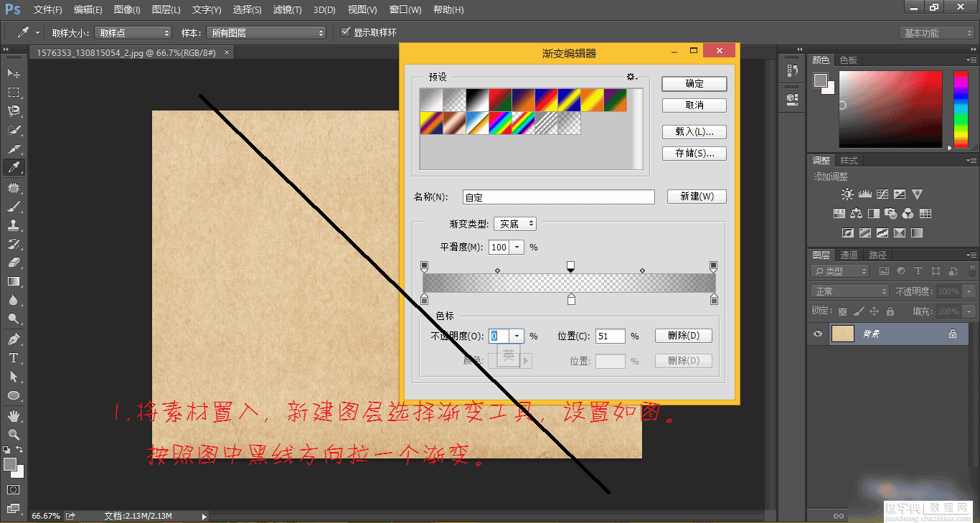
Task: Select the History Brush tool
Action: 14,244
